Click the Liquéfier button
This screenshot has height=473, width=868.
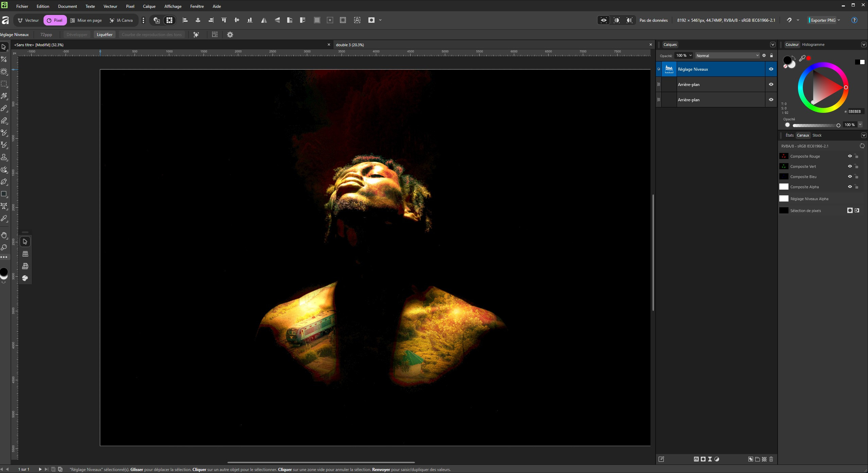(x=104, y=35)
